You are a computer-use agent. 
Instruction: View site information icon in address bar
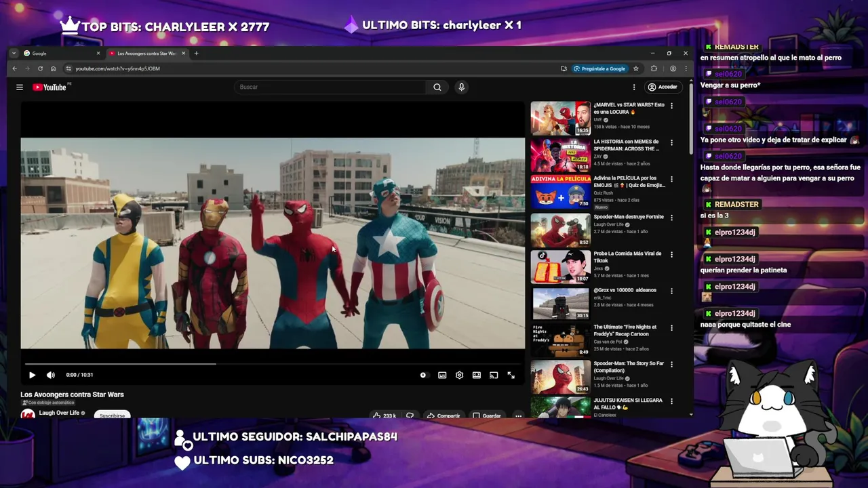[68, 68]
